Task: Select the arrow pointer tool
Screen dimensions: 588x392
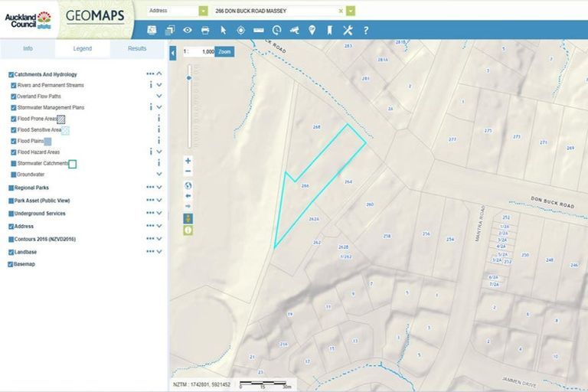Action: (x=224, y=30)
